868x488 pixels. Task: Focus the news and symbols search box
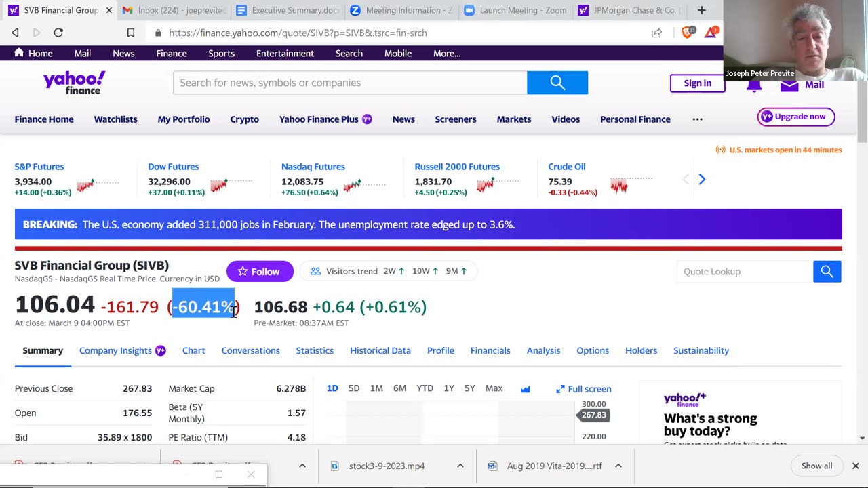tap(350, 83)
